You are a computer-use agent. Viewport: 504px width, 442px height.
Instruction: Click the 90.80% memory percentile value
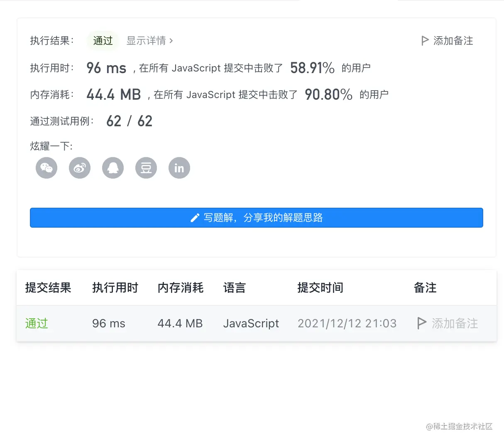point(328,94)
